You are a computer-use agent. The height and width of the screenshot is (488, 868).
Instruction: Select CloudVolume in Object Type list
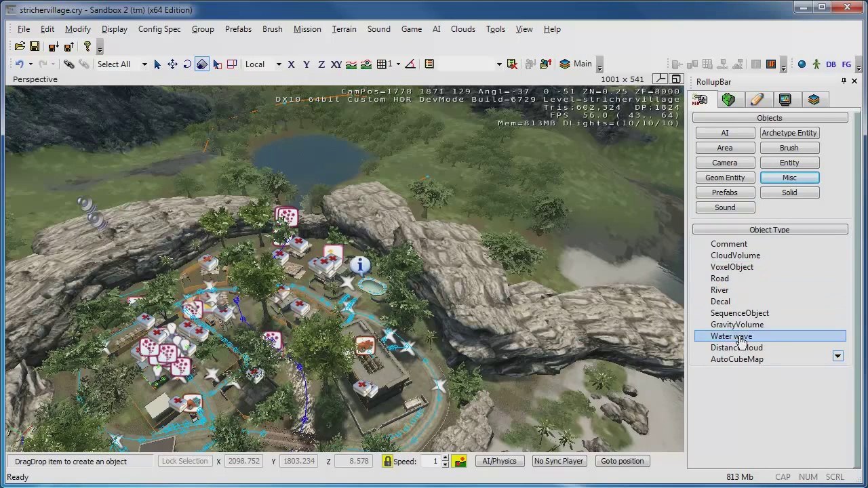[x=735, y=256]
